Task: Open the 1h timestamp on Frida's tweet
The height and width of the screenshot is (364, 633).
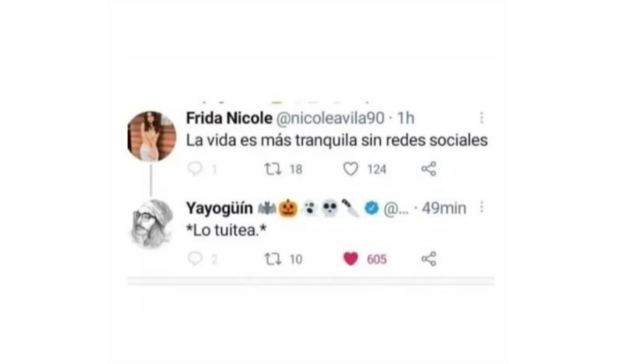Action: (x=406, y=118)
